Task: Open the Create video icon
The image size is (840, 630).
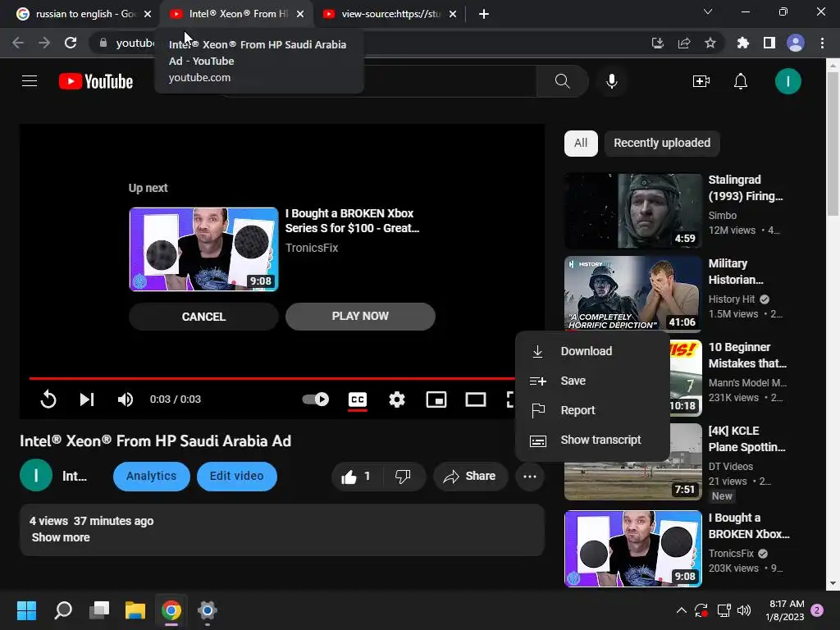Action: (x=701, y=81)
